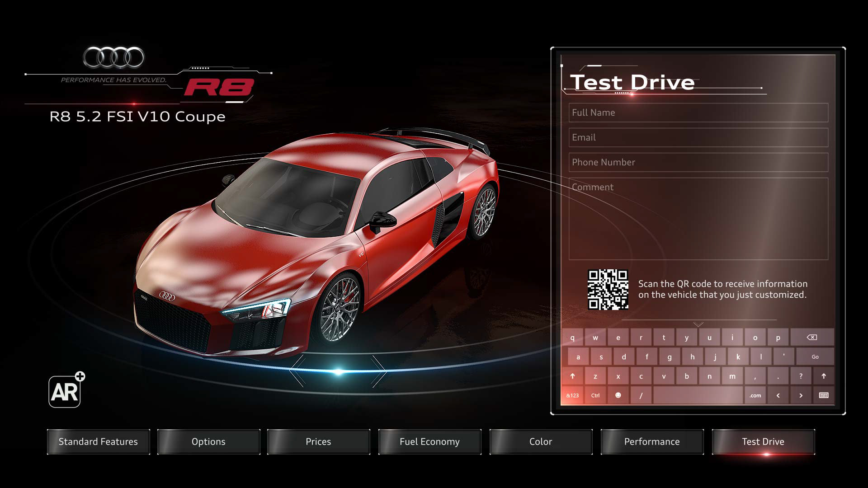Open the Options tab

tap(208, 441)
